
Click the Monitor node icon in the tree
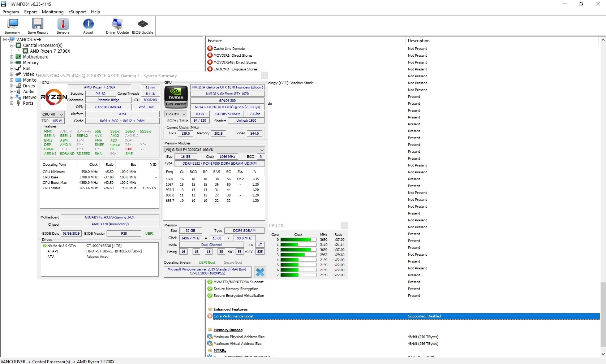click(18, 80)
